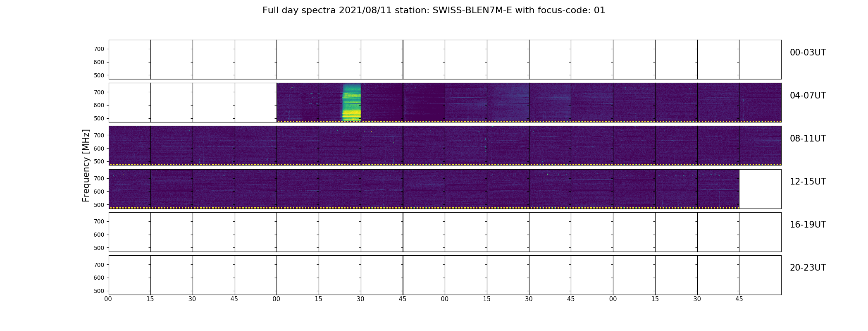Click the 500 tick label of the 12-15UT row
This screenshot has width=868, height=331.
point(99,205)
